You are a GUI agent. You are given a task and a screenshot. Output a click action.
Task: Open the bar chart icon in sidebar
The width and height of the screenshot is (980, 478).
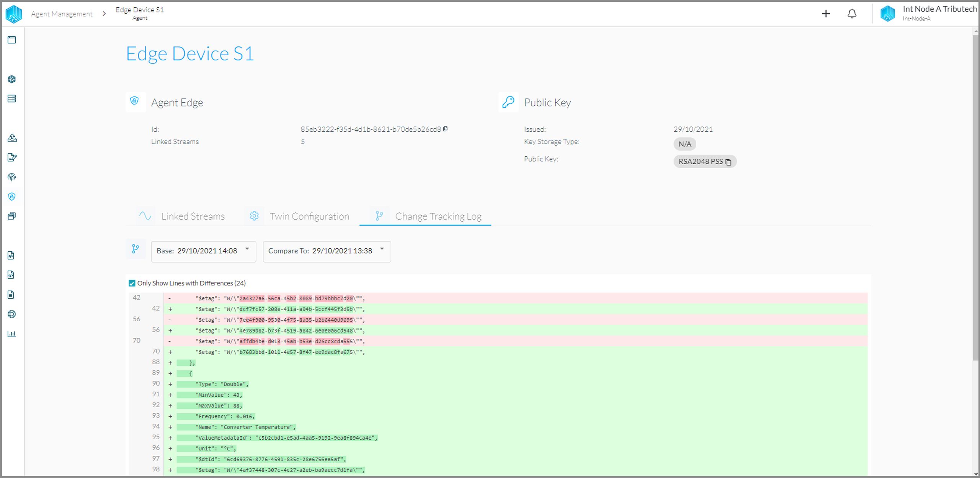(x=12, y=334)
